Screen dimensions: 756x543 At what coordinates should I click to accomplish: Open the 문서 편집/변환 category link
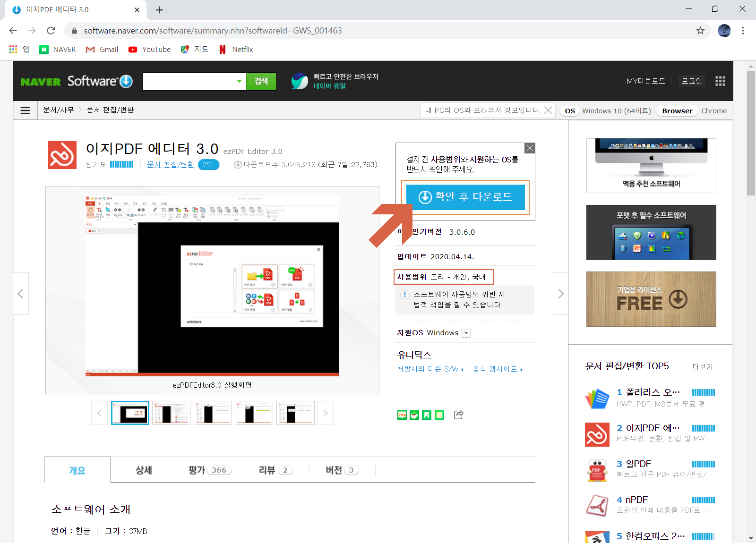coord(171,164)
